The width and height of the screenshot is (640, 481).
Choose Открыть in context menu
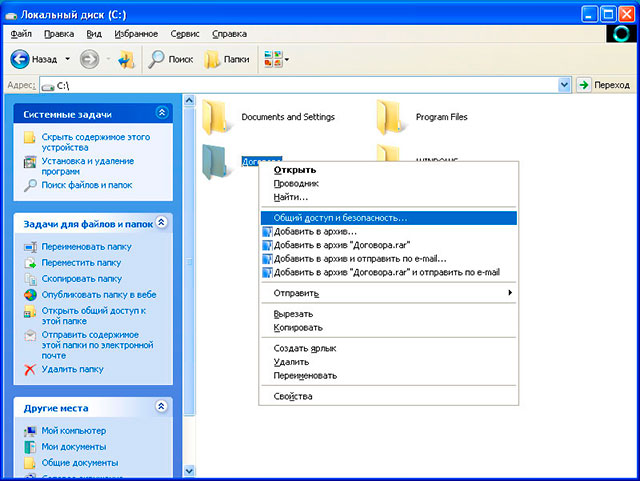click(x=389, y=170)
